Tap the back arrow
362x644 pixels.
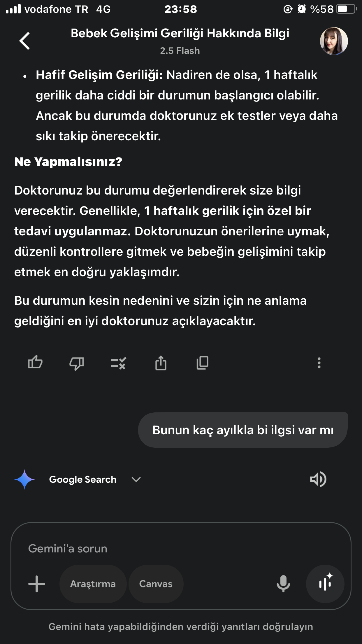(25, 41)
